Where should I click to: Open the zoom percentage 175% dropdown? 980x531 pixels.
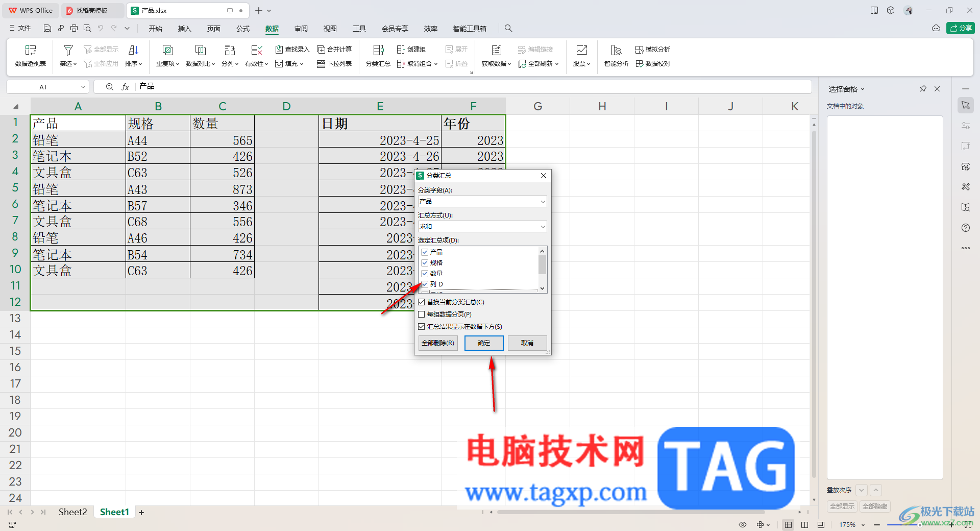click(863, 525)
